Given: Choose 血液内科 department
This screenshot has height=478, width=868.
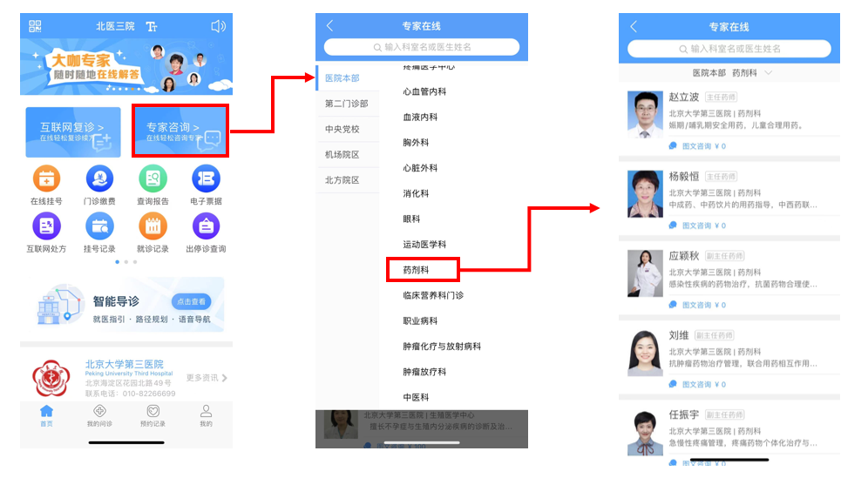Looking at the screenshot, I should [x=420, y=118].
